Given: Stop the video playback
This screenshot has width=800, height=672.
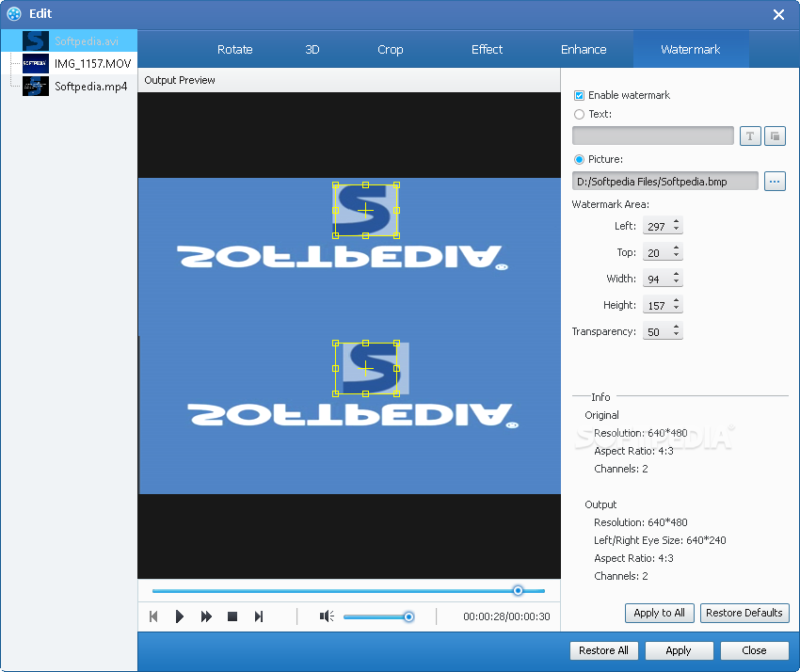Looking at the screenshot, I should tap(232, 616).
